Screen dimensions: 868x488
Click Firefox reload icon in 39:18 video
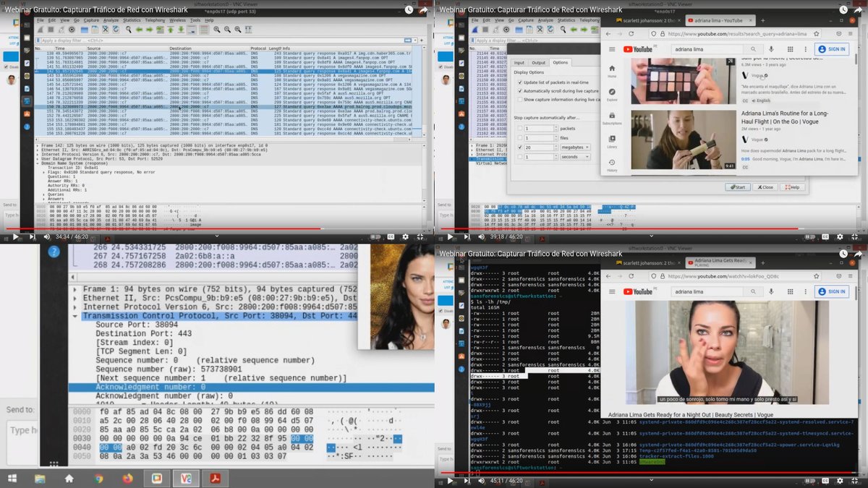point(631,34)
